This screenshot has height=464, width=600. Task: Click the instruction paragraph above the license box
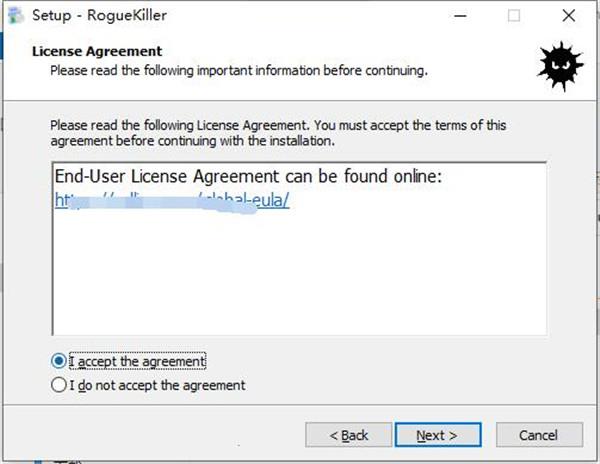278,133
